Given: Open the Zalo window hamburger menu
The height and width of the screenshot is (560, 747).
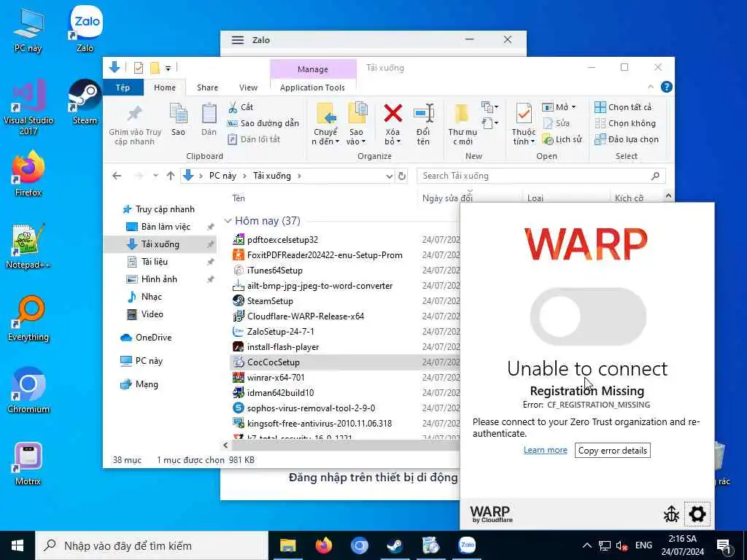Looking at the screenshot, I should pyautogui.click(x=238, y=40).
